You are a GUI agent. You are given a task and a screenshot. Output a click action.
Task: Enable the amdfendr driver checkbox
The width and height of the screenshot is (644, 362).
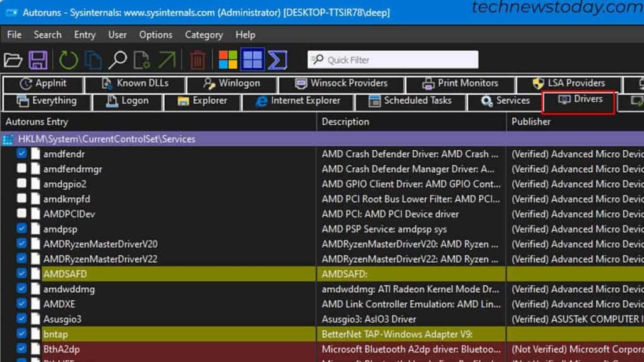click(21, 153)
